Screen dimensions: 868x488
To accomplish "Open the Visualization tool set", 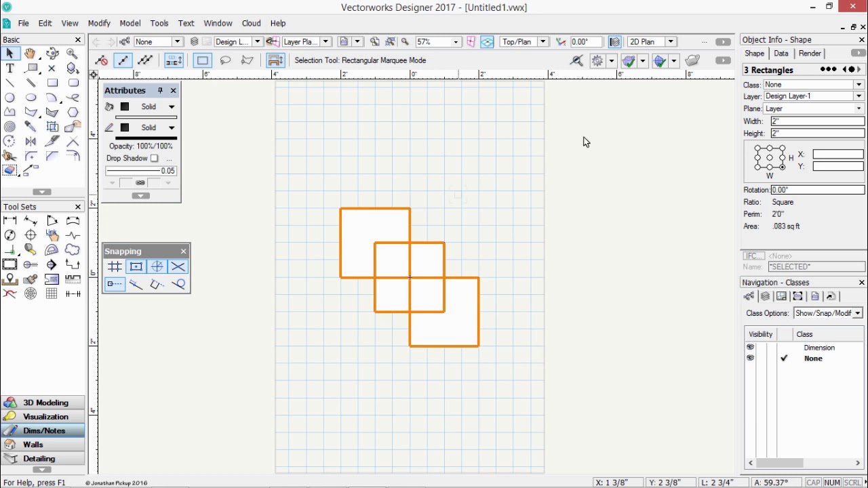I will (x=43, y=417).
